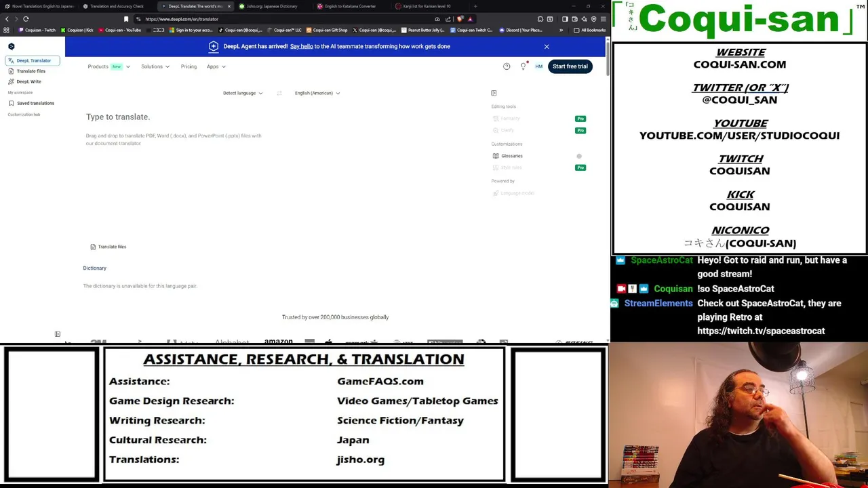Screen dimensions: 868x488
Task: Open the HM account avatar
Action: click(x=539, y=66)
